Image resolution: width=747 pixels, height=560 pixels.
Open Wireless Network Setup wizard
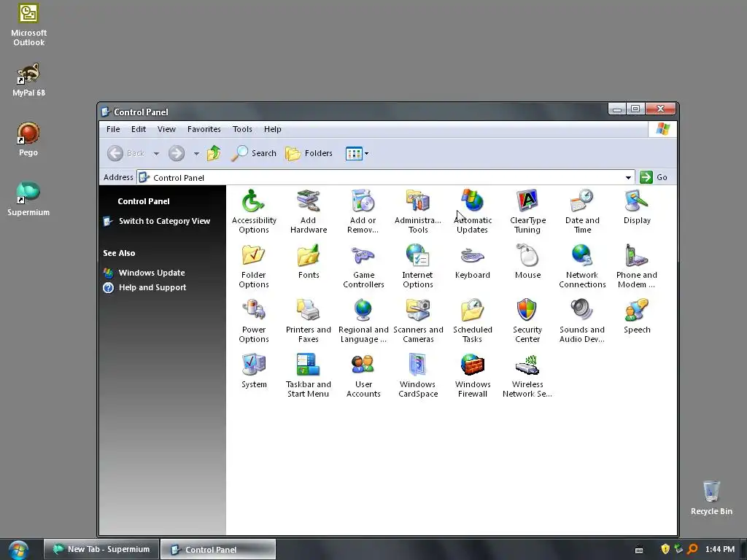tap(527, 376)
